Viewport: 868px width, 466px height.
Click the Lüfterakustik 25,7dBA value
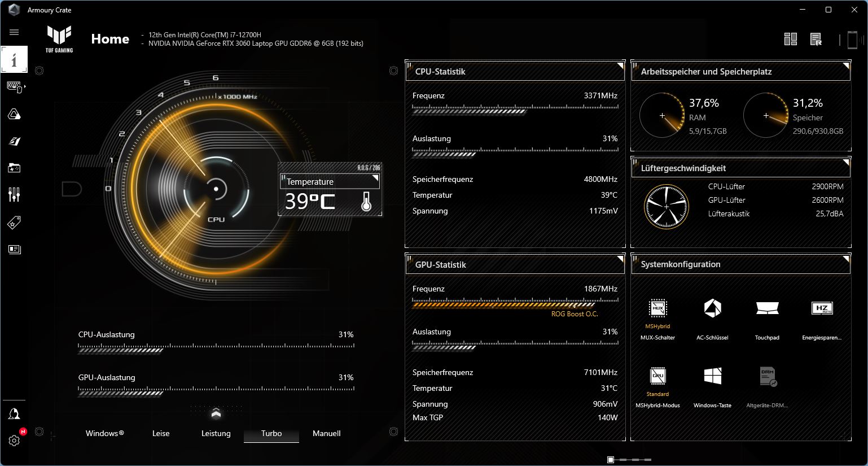coord(830,214)
